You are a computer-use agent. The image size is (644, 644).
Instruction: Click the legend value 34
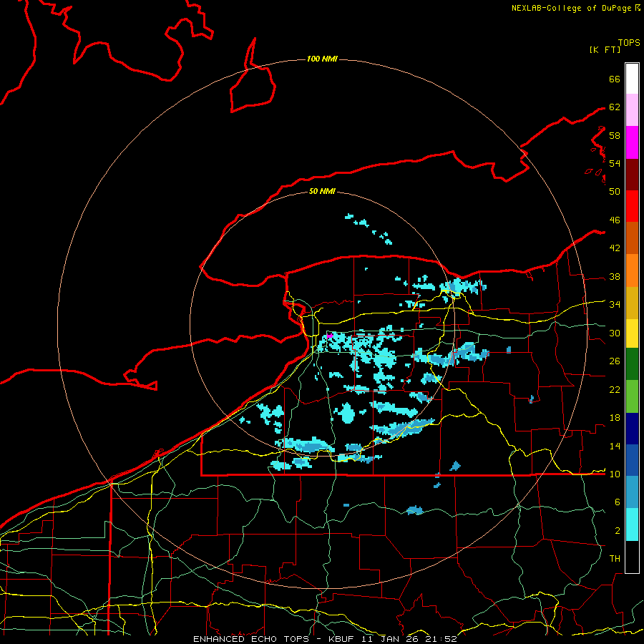pos(615,305)
